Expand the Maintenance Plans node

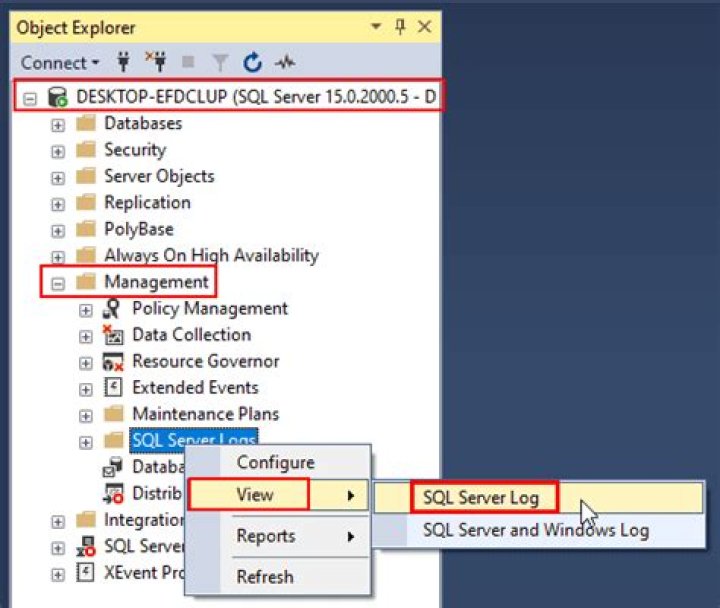click(x=86, y=416)
